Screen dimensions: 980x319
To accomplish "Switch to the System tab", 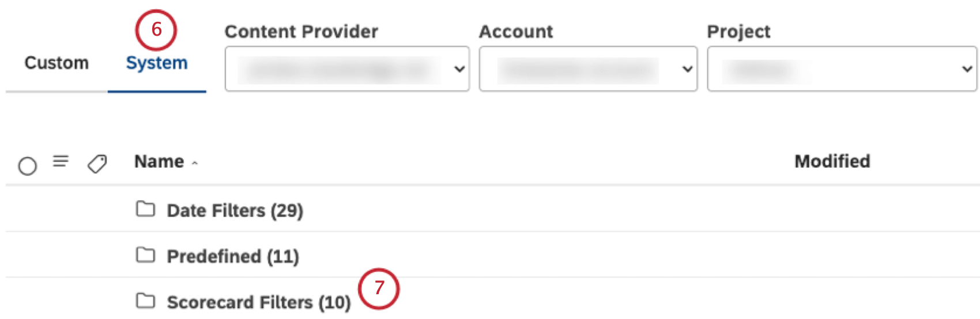I will (x=157, y=63).
